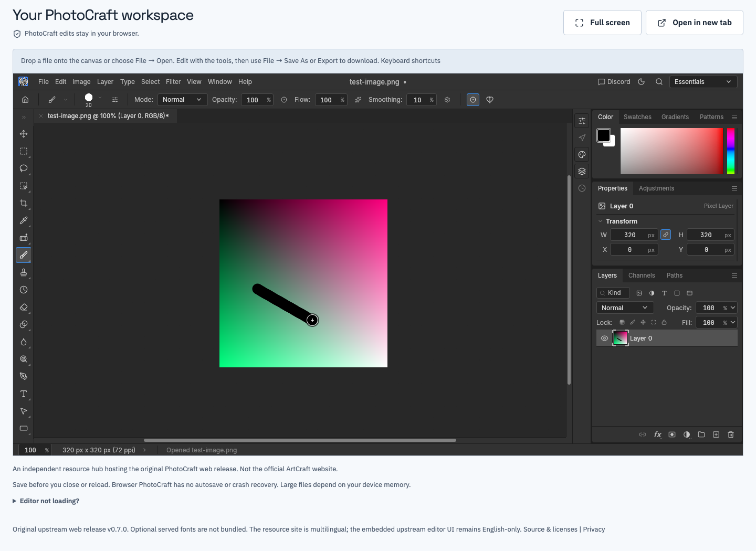Create a new layer group folder

pos(701,435)
